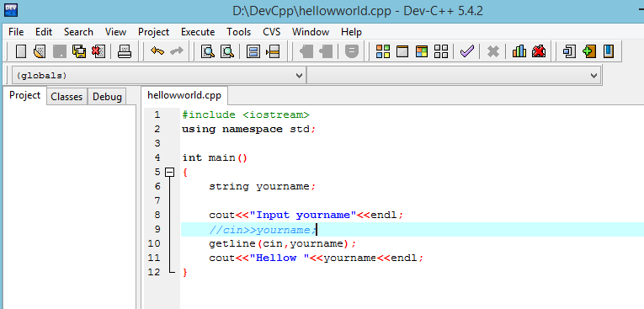Screen dimensions: 644x309
Task: Click the Open file toolbar icon
Action: click(x=40, y=51)
